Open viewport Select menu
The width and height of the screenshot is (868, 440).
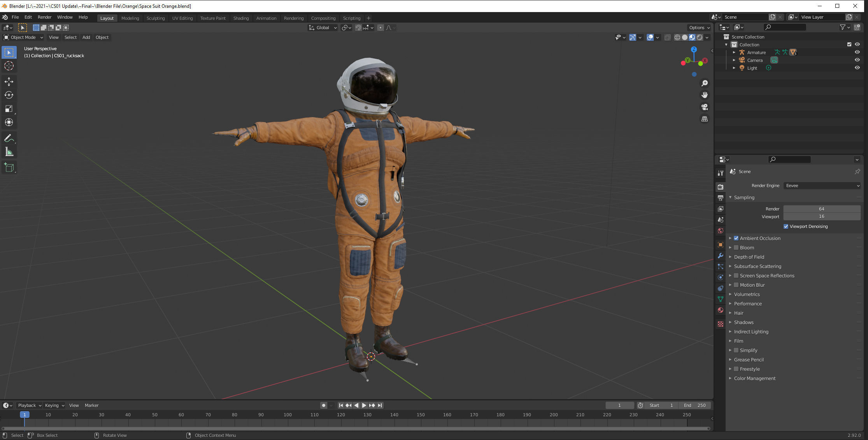pyautogui.click(x=70, y=37)
